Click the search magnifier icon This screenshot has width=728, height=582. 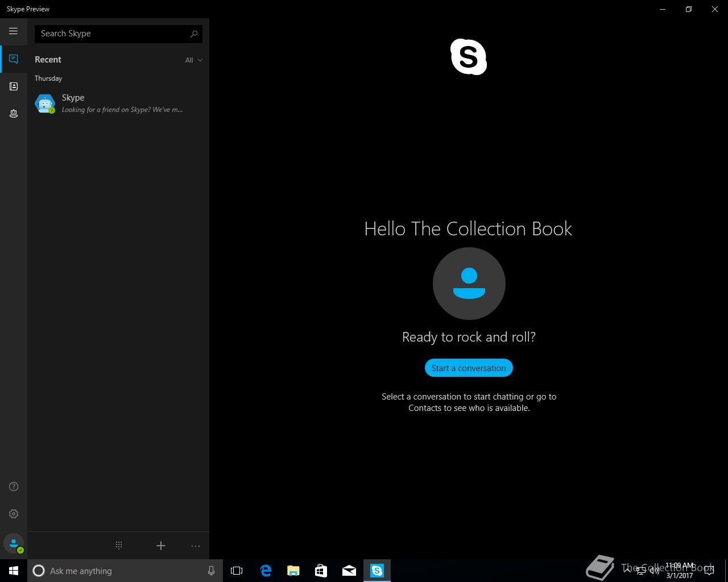point(194,34)
